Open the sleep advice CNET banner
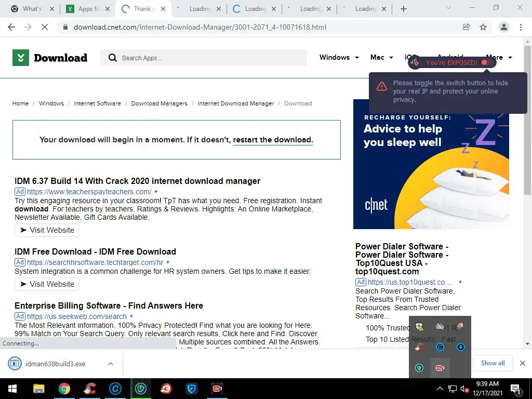The width and height of the screenshot is (532, 399). point(431,164)
